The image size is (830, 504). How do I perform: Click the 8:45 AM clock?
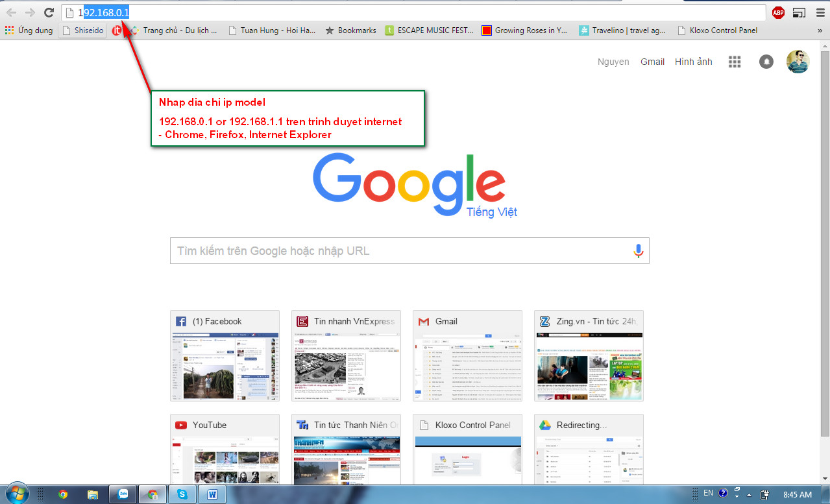[798, 494]
